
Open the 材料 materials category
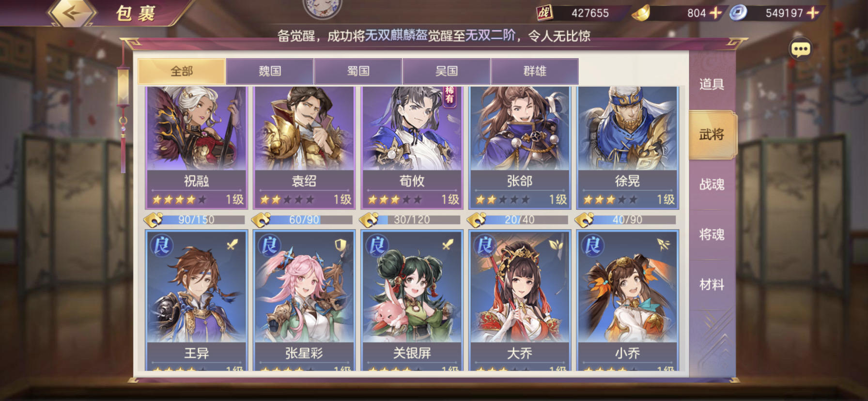[712, 285]
